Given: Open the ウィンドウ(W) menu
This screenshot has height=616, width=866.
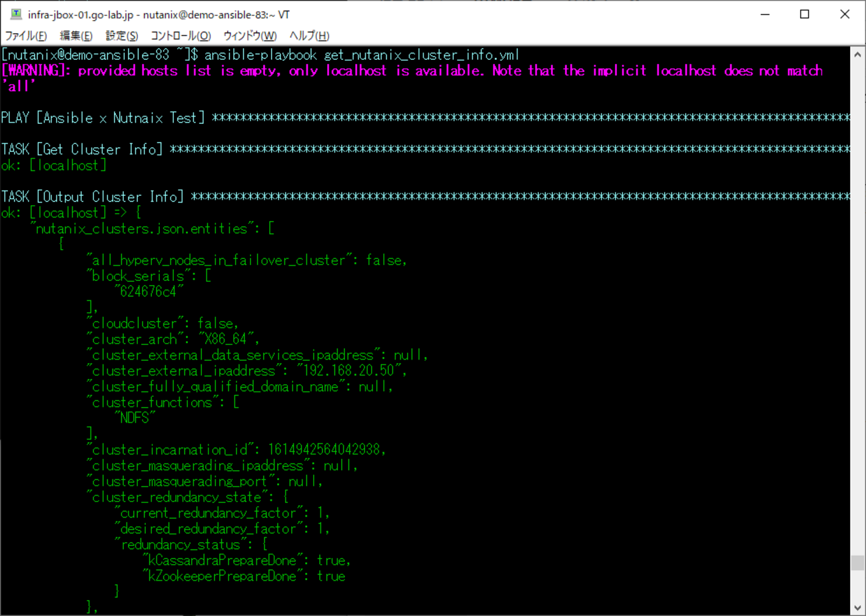Looking at the screenshot, I should (x=250, y=36).
